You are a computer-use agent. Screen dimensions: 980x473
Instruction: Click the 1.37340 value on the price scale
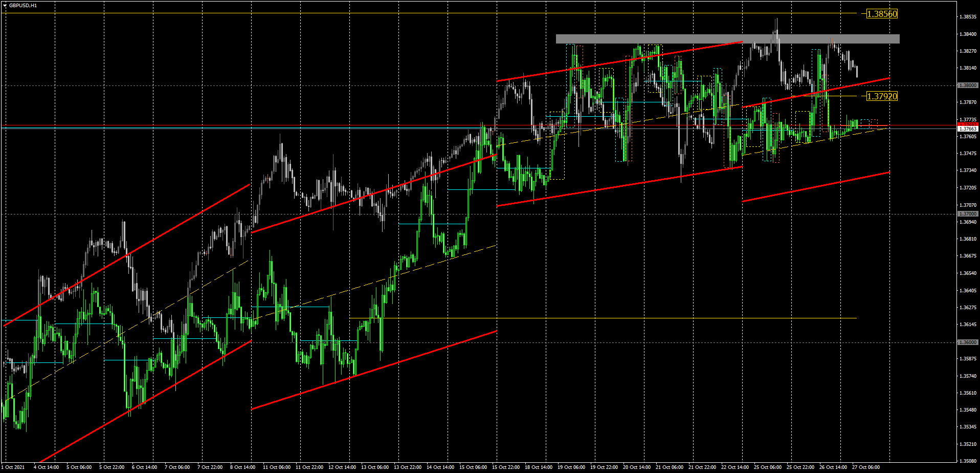coord(968,170)
